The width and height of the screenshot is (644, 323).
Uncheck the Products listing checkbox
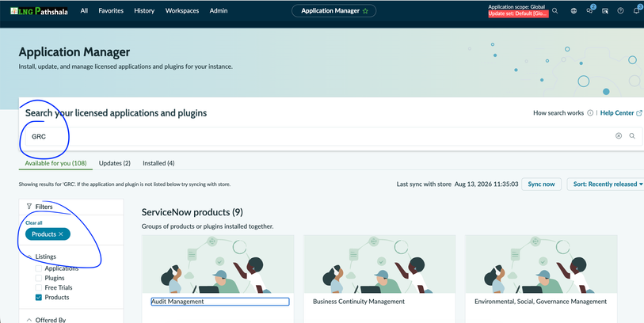click(39, 297)
